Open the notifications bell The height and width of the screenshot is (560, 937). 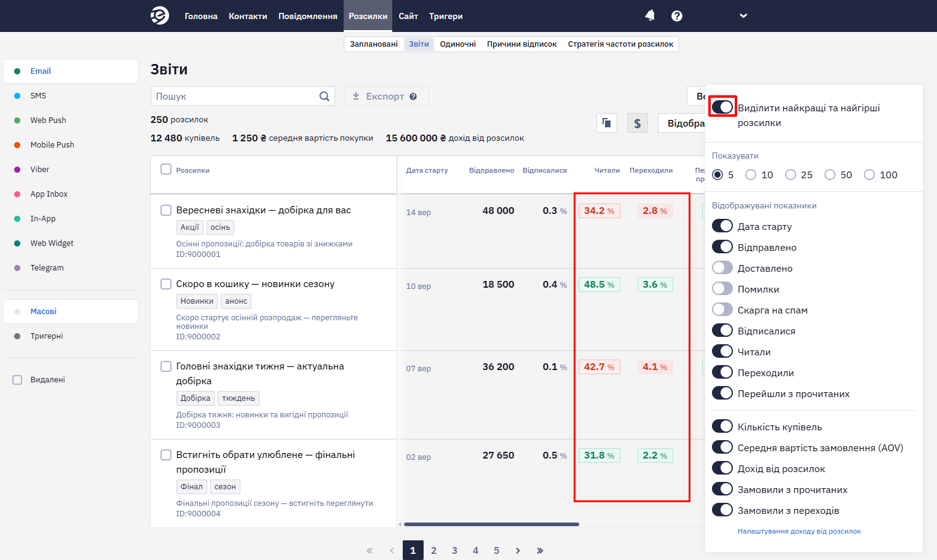point(650,15)
